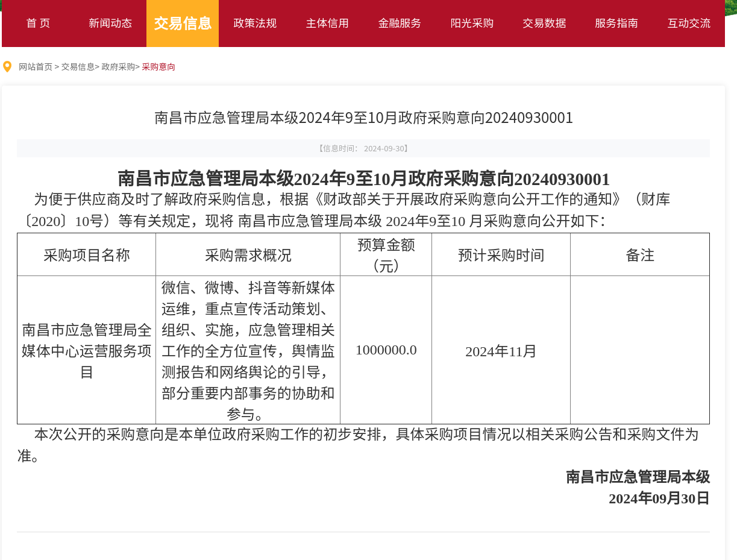Viewport: 737px width, 560px height.
Task: Click the light page title above the date bar
Action: (x=363, y=118)
